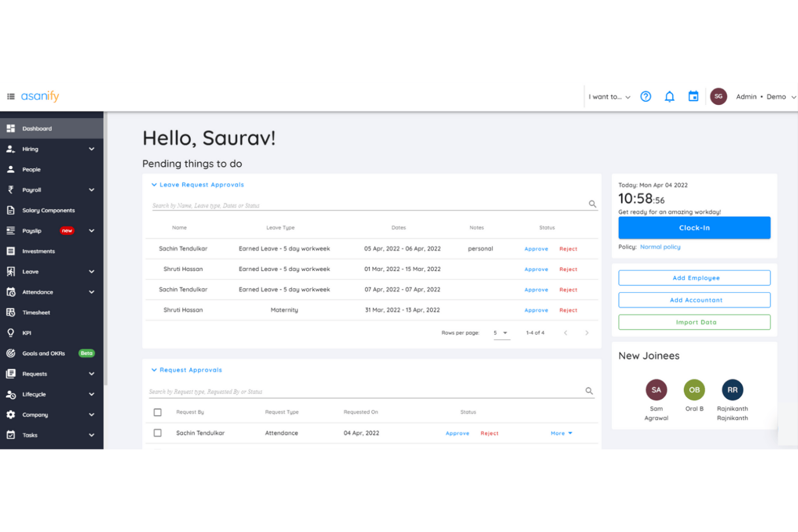Expand the Leave submenu chevron
This screenshot has height=532, width=798.
[x=92, y=272]
